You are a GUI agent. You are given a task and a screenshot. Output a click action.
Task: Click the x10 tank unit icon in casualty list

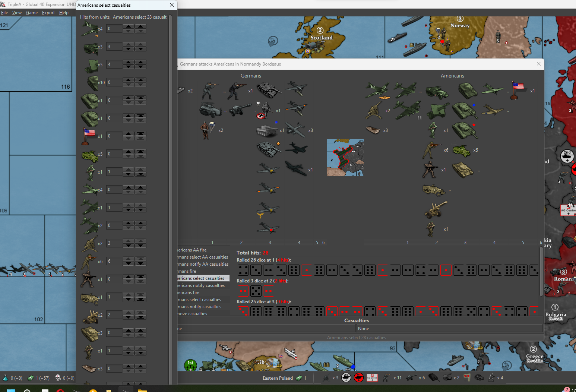coord(92,83)
